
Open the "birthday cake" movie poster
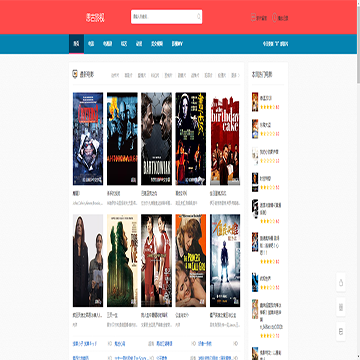225,139
